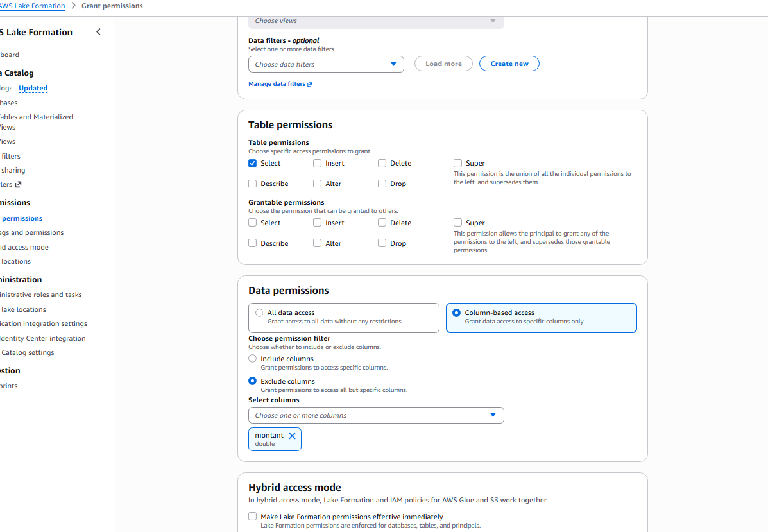Open Data Catalog settings in sidebar
The height and width of the screenshot is (532, 768).
point(28,353)
